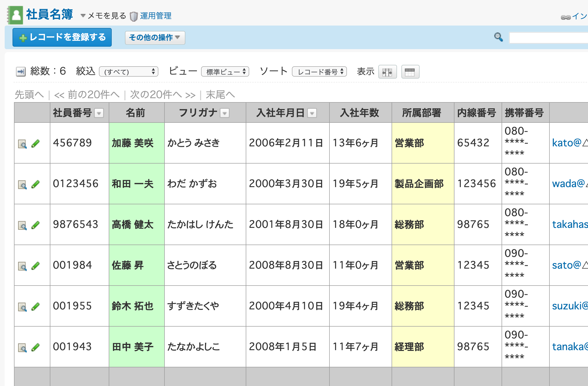Click the 所属部署 column header
Screen dimensions: 588x386
423,113
